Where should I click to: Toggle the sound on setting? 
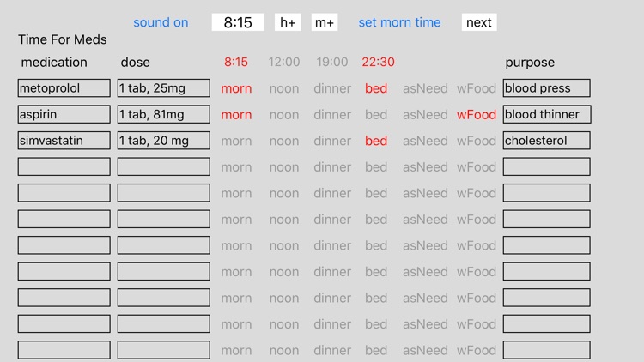coord(161,22)
